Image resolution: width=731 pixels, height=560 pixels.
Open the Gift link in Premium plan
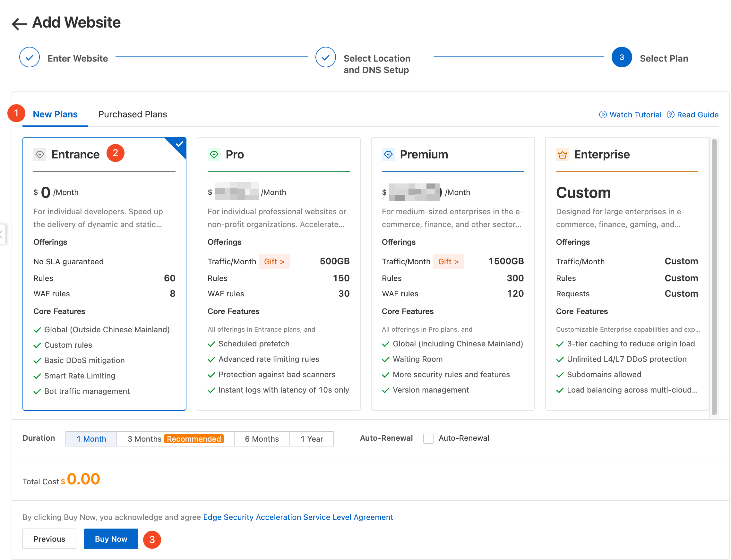pyautogui.click(x=448, y=262)
